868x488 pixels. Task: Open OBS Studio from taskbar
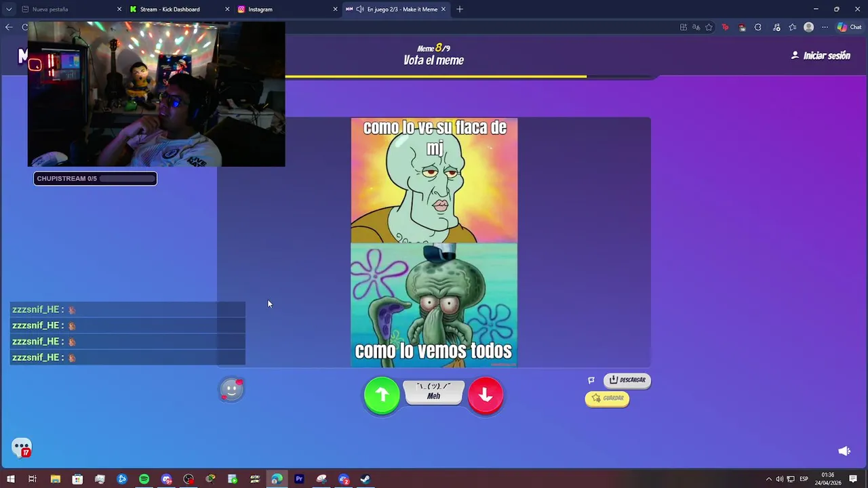(189, 479)
